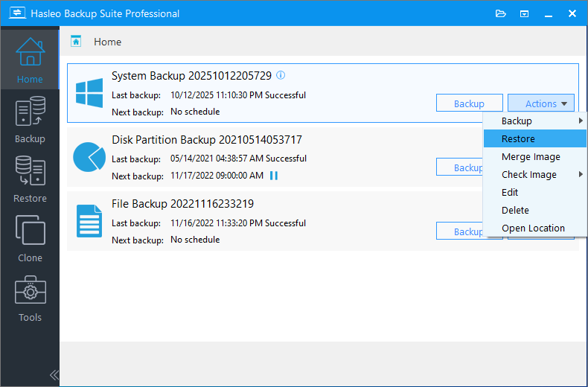Choose Open Location in Actions menu
The width and height of the screenshot is (588, 387).
(x=535, y=228)
